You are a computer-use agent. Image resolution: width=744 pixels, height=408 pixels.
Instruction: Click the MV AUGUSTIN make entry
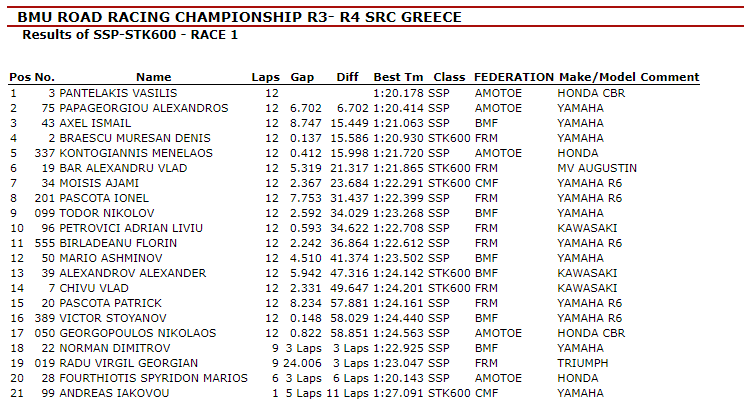pyautogui.click(x=597, y=168)
